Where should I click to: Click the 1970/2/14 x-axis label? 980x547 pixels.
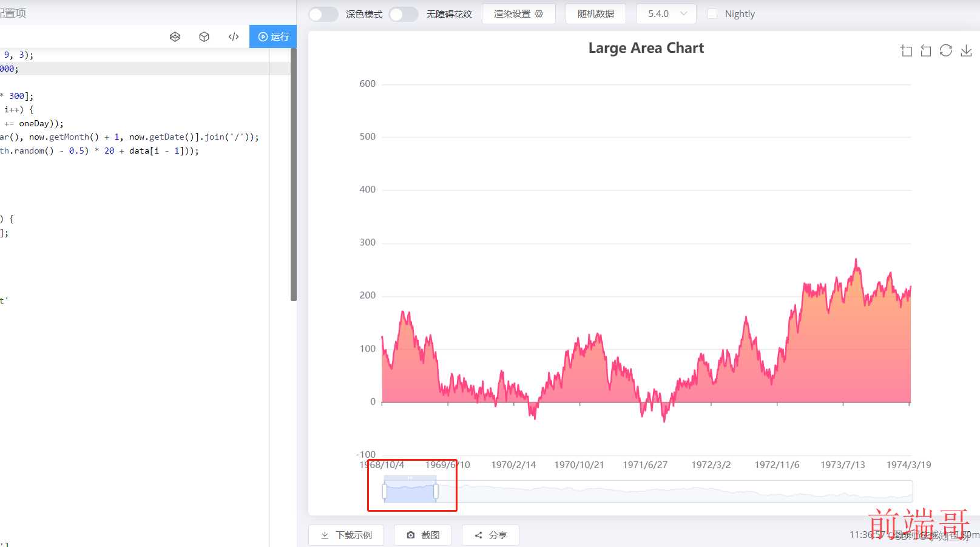click(513, 465)
